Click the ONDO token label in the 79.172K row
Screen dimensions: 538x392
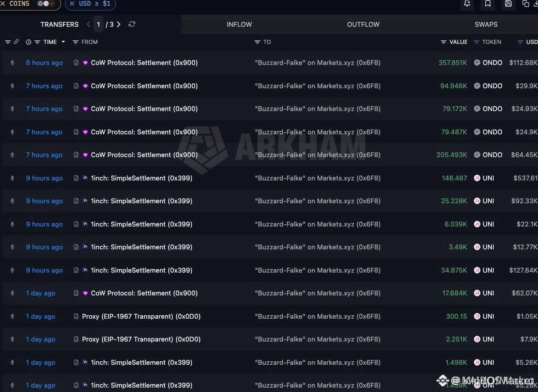(x=492, y=109)
